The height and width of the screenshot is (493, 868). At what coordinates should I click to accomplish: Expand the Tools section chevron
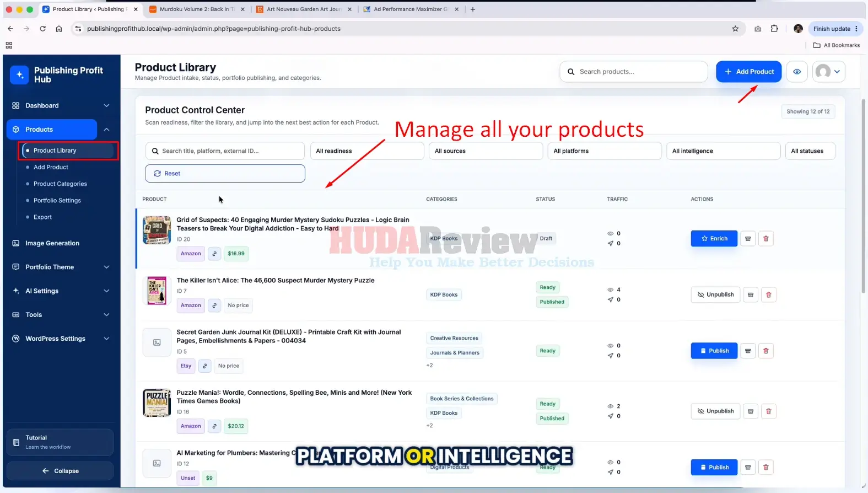[106, 315]
